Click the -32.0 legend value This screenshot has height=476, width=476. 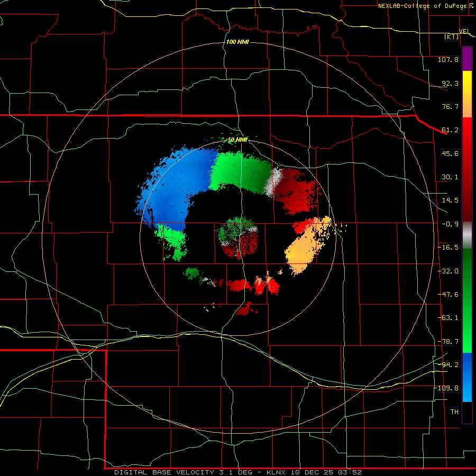click(x=448, y=271)
